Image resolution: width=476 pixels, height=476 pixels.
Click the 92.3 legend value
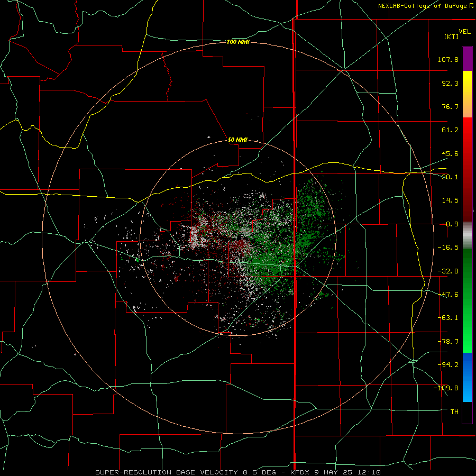click(450, 83)
